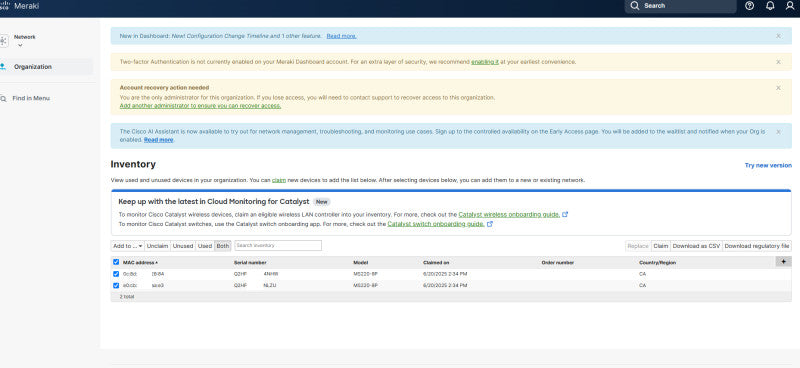Click Add another administrator link
The image size is (800, 368).
point(200,106)
